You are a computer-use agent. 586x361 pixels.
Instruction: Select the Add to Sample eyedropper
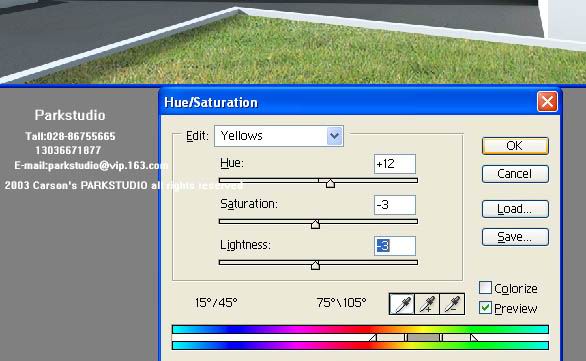[427, 304]
